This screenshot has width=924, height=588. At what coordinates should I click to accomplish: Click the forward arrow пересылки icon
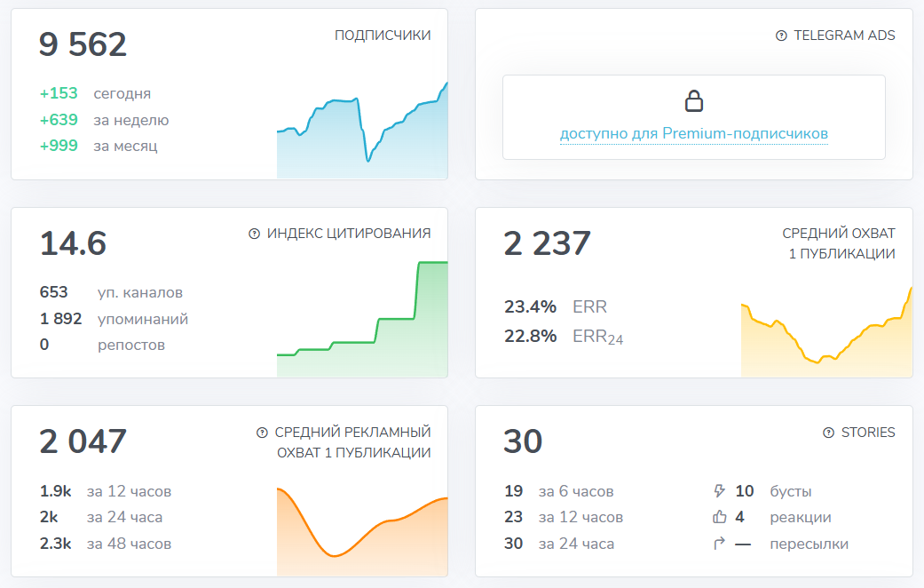pos(720,544)
